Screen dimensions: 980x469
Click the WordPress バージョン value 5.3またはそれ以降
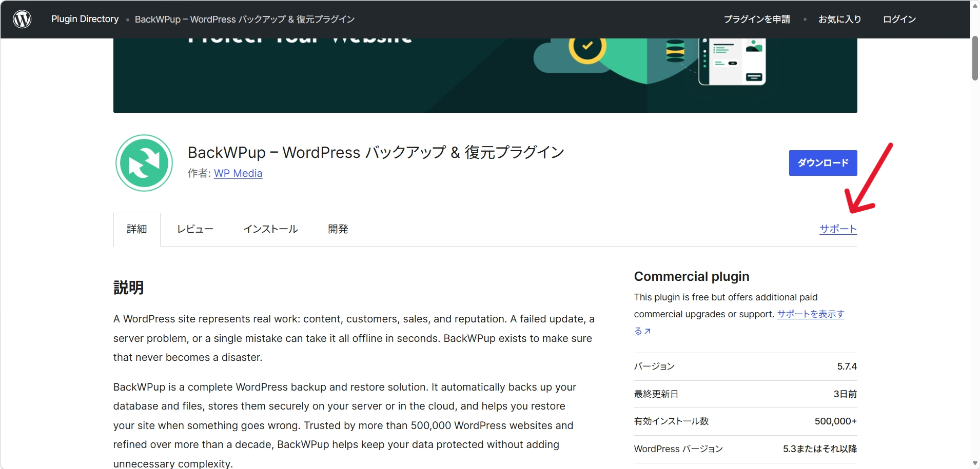820,449
